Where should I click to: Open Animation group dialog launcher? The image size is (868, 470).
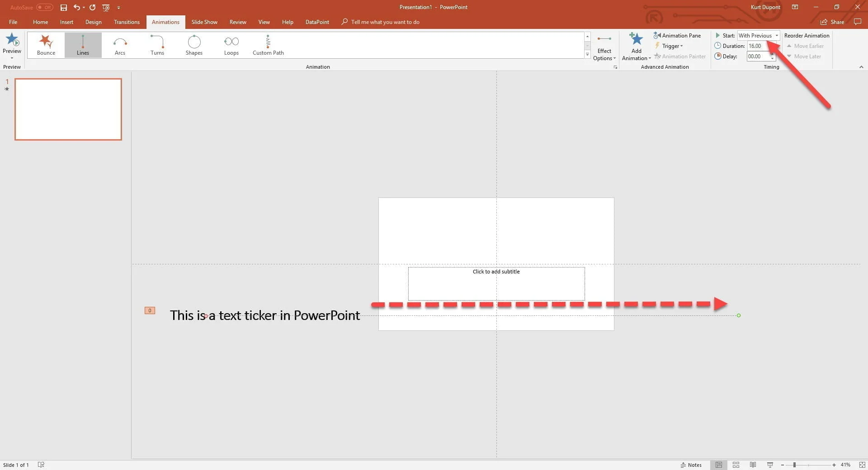pos(615,67)
